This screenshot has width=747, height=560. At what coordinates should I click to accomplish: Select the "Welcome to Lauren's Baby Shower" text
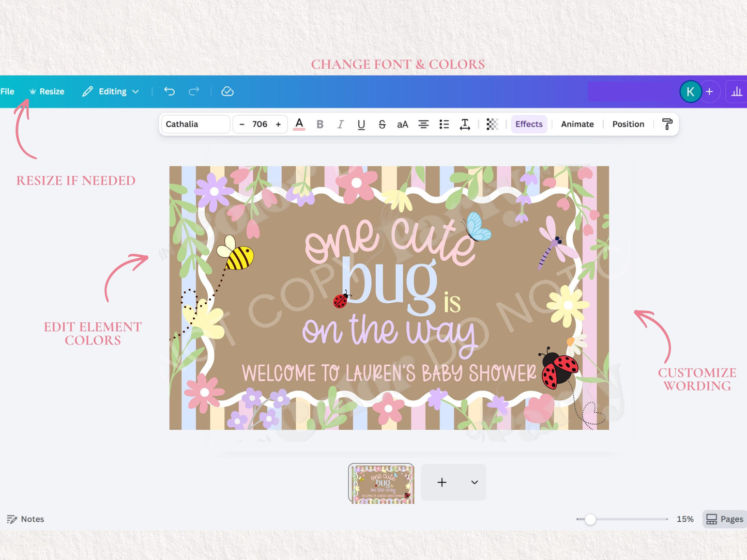click(389, 373)
